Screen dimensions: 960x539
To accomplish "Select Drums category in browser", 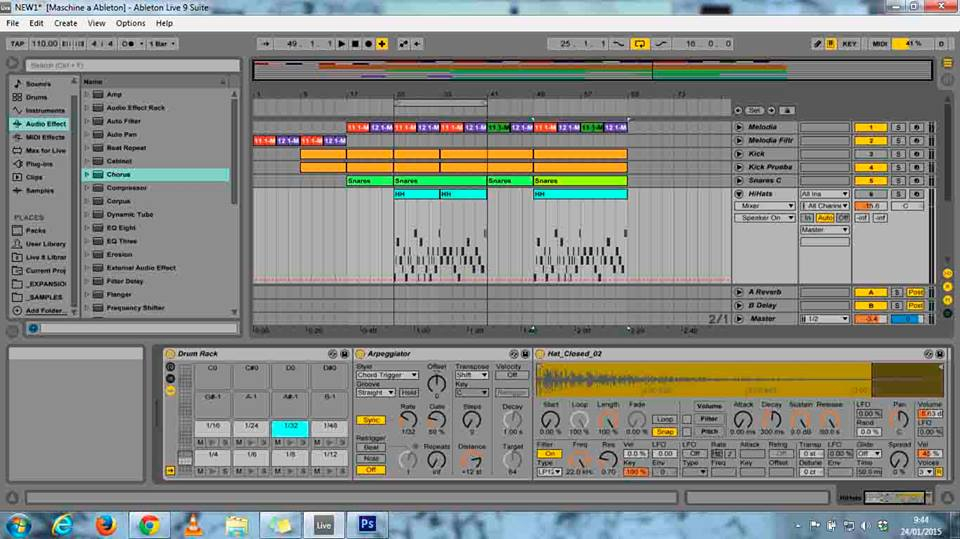I will click(36, 97).
